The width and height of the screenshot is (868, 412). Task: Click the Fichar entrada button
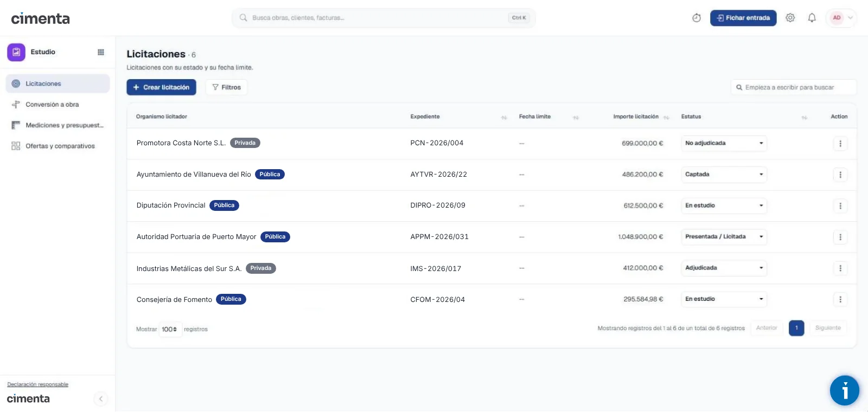coord(743,18)
